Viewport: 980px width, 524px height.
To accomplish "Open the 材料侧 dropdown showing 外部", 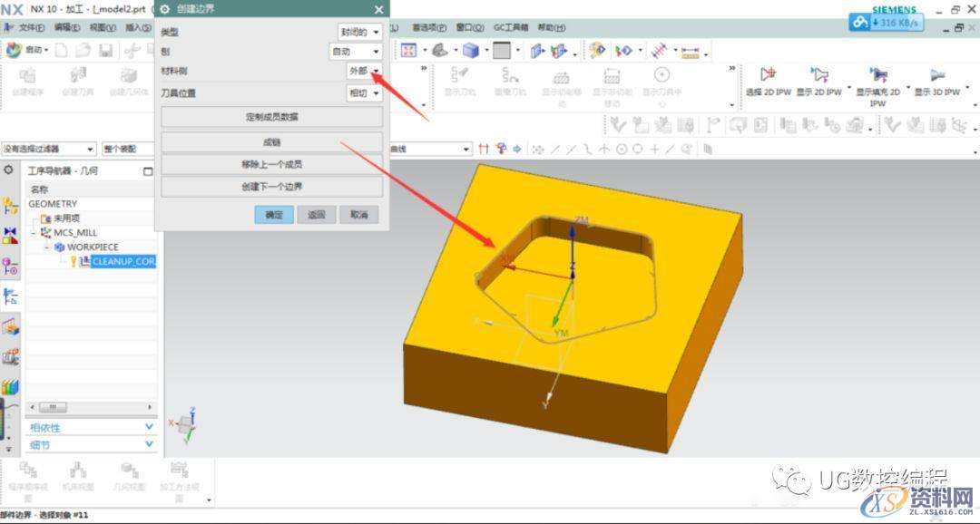I will 361,71.
